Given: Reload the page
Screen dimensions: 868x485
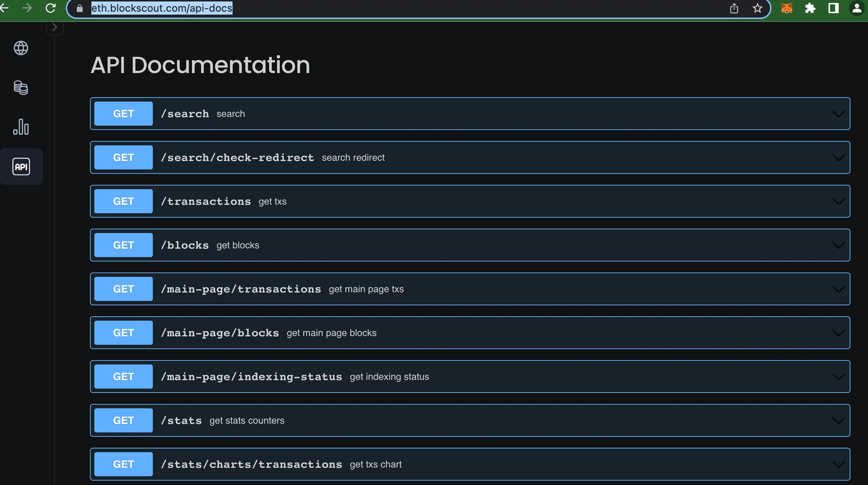Looking at the screenshot, I should click(x=50, y=8).
